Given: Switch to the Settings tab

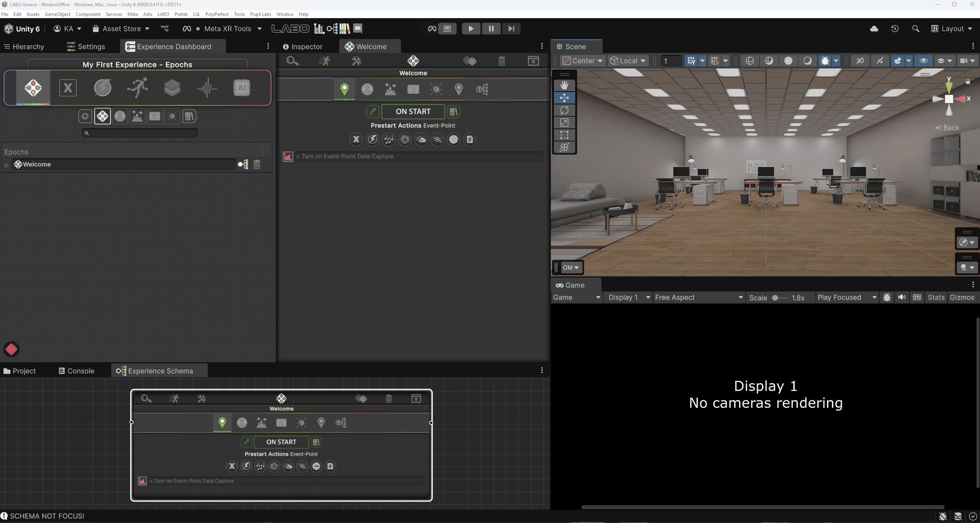Looking at the screenshot, I should (86, 46).
